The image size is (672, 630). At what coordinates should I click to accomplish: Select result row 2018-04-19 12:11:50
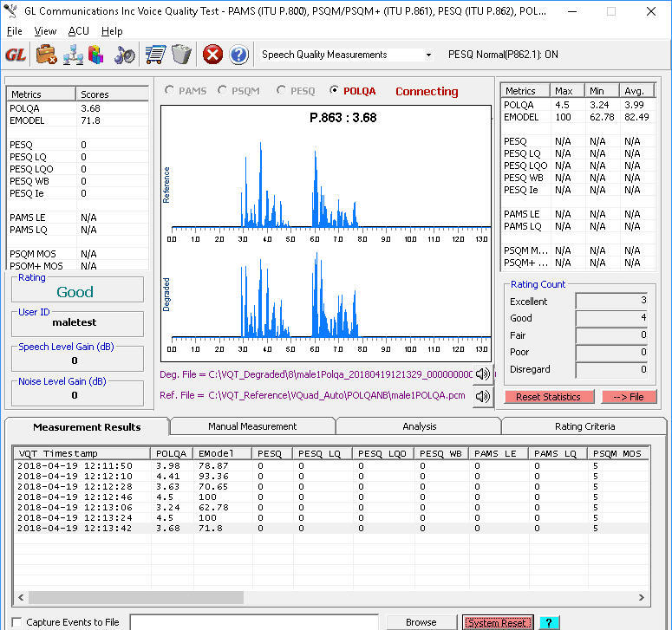tap(331, 465)
